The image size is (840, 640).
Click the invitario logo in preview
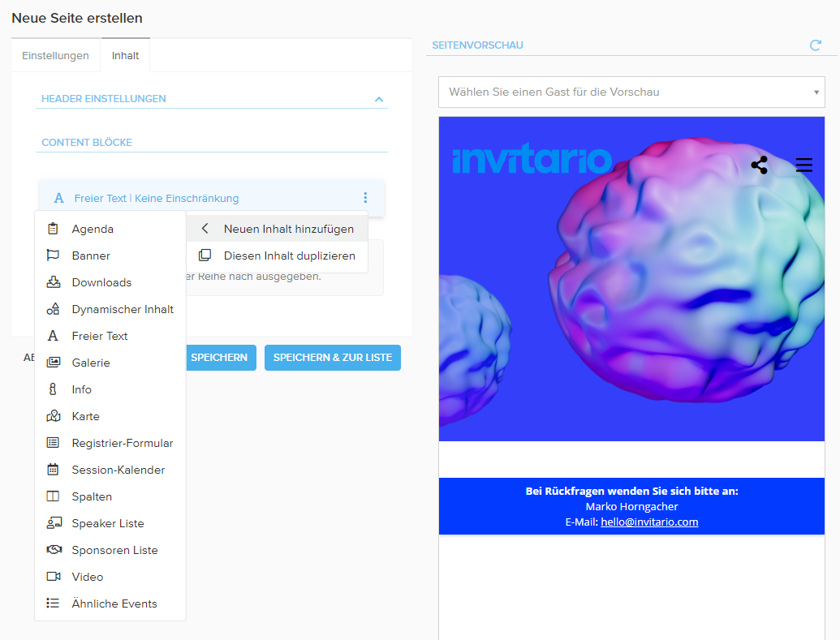(532, 160)
